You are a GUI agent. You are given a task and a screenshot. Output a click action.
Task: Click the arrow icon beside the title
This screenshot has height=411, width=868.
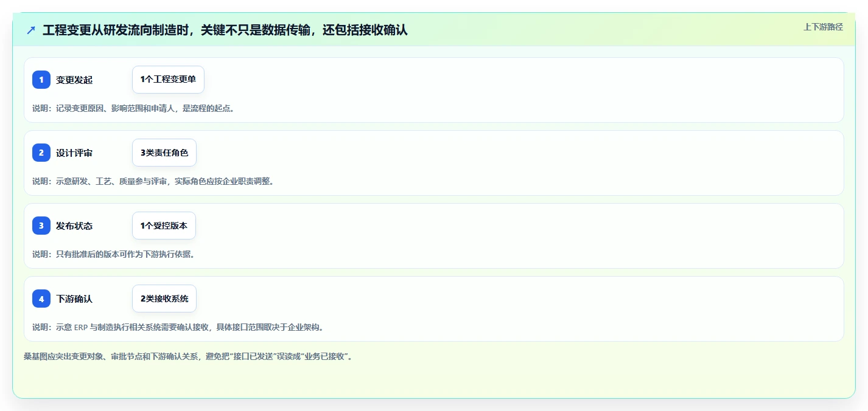(x=31, y=30)
